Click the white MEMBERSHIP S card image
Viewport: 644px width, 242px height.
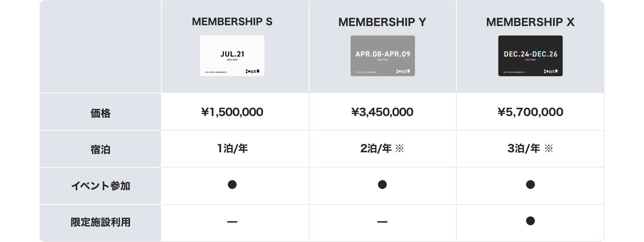coord(232,56)
